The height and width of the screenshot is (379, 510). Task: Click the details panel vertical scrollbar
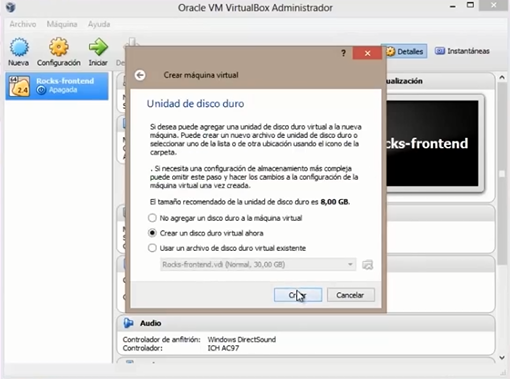[x=502, y=173]
